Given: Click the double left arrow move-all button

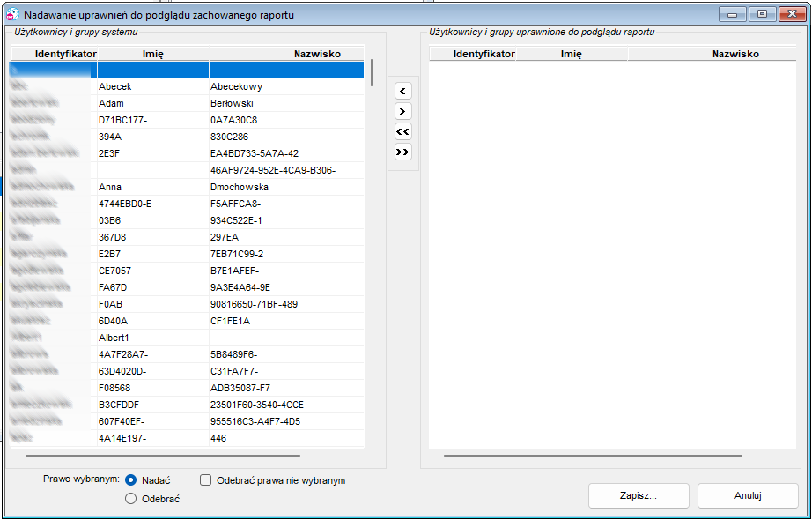Looking at the screenshot, I should [402, 131].
